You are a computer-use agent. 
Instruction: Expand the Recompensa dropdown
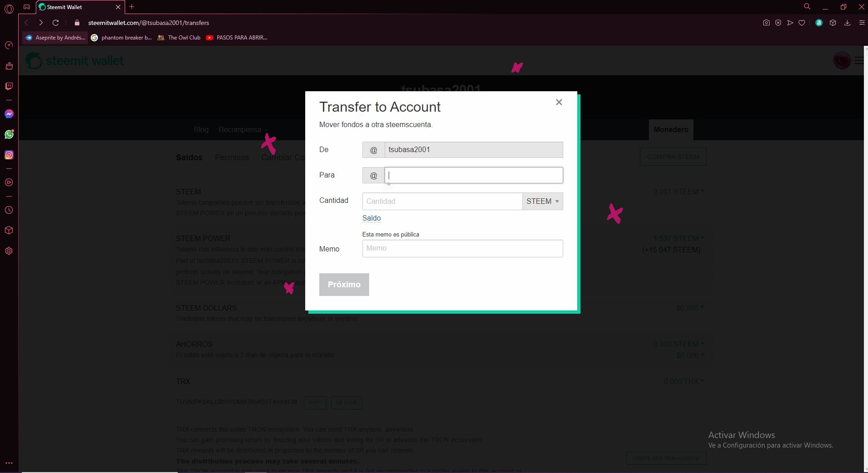click(x=243, y=130)
